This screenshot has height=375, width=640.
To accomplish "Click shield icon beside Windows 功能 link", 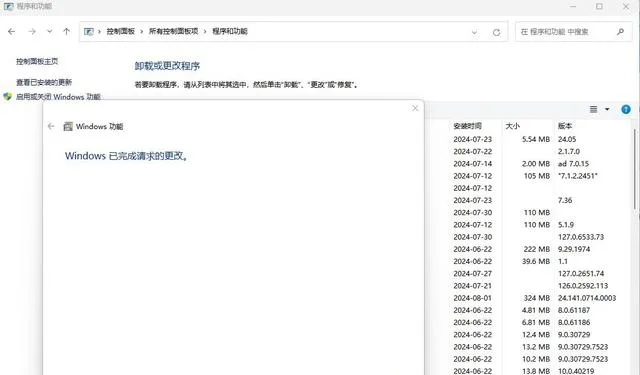I will pos(7,97).
